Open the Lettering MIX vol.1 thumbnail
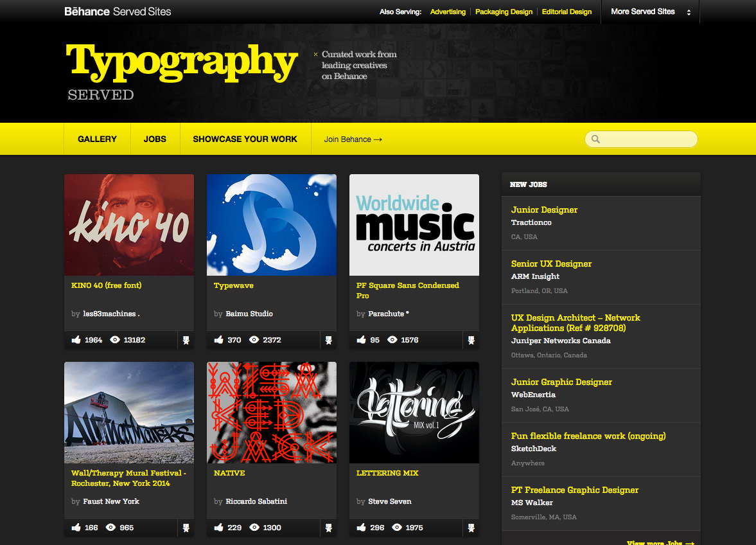 (414, 413)
